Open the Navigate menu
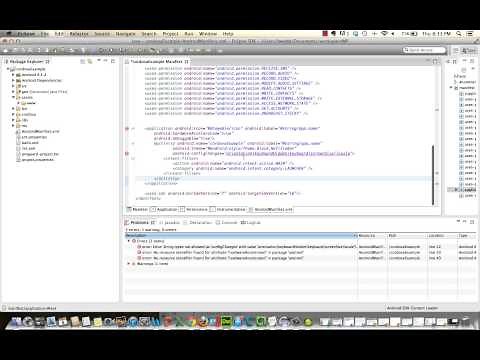The height and width of the screenshot is (360, 480). point(125,34)
